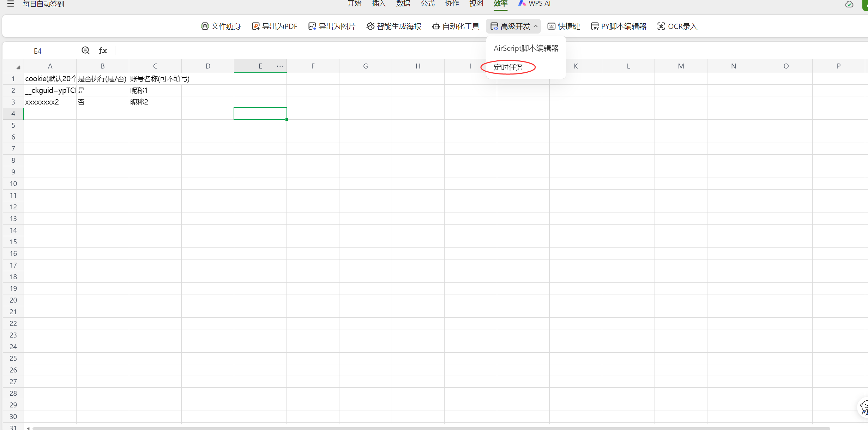This screenshot has width=868, height=430.
Task: Click the cloud sync status icon
Action: [849, 4]
